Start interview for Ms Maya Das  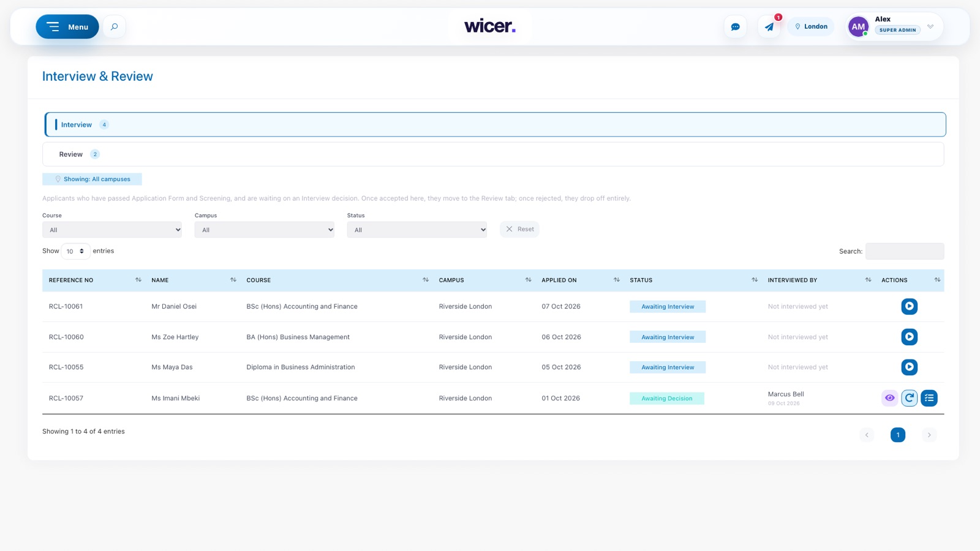(909, 367)
